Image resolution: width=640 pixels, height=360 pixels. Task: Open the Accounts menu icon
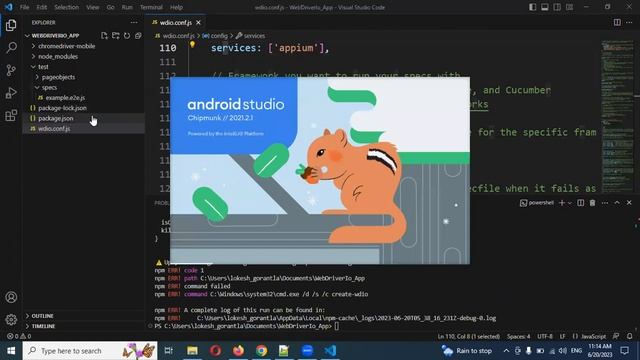pyautogui.click(x=11, y=297)
